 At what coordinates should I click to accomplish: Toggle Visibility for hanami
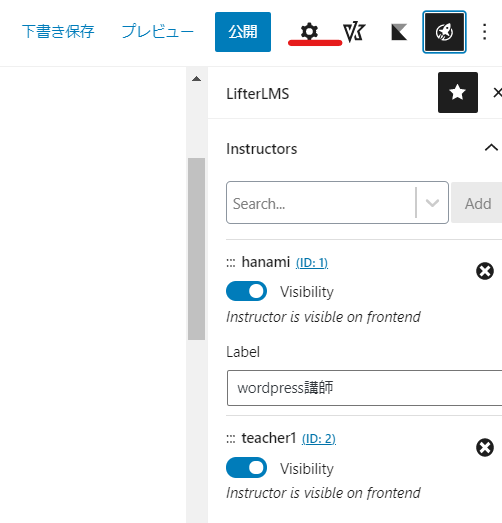(246, 291)
